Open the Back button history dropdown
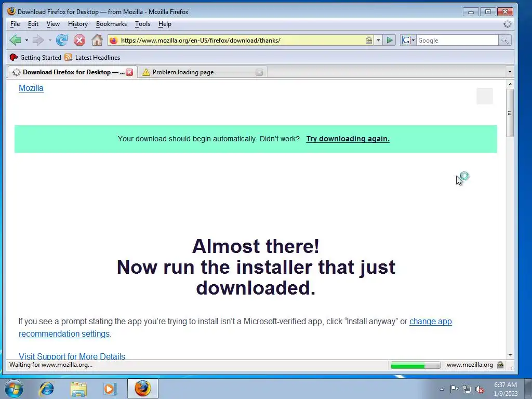 coord(26,41)
